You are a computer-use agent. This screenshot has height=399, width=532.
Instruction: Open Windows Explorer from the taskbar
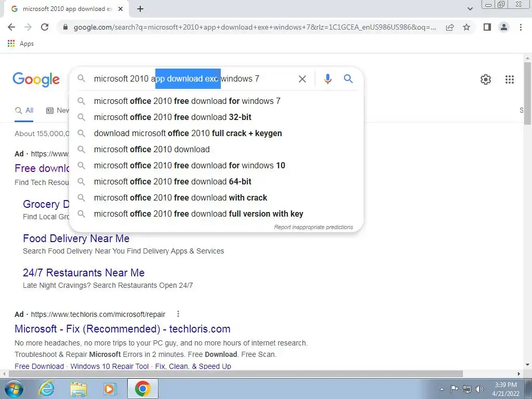78,389
